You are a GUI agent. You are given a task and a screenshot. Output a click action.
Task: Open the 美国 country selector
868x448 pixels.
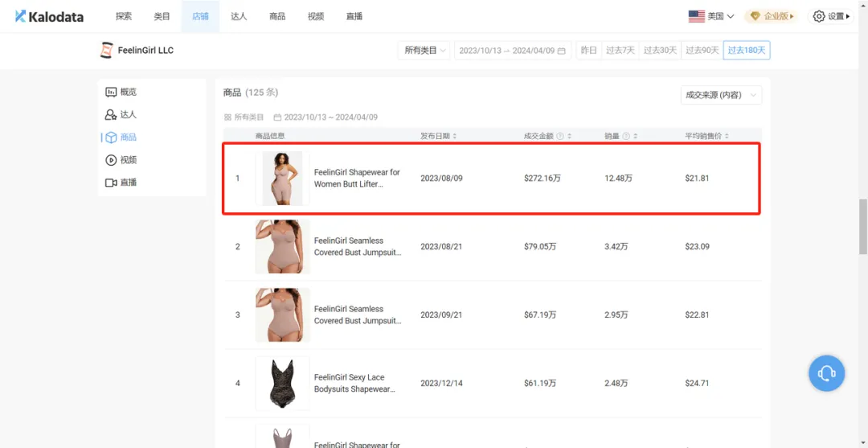(711, 16)
